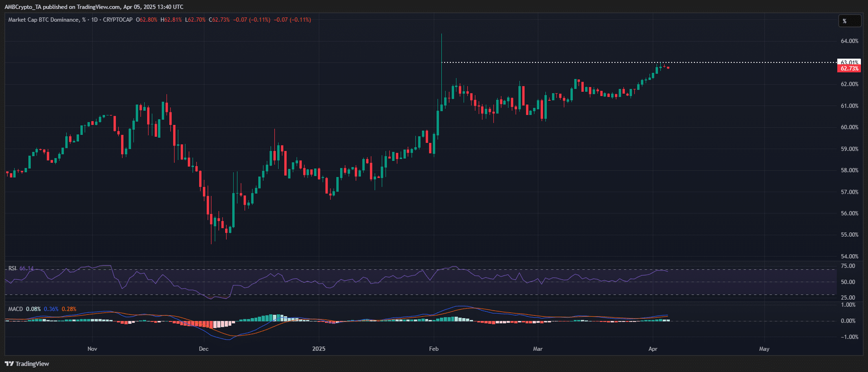Click the red 62.73% current price tag
The image size is (868, 372).
849,69
